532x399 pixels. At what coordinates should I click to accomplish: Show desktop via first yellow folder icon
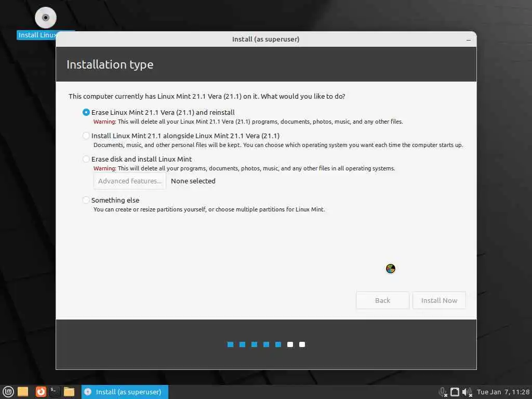(23, 392)
